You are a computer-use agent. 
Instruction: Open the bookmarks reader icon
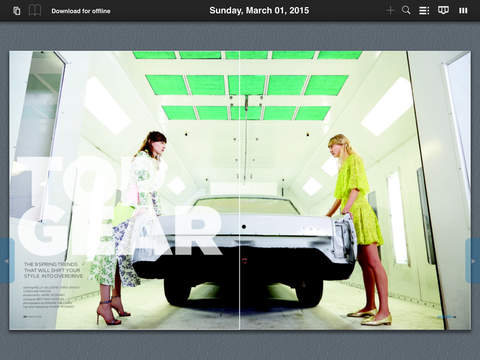pyautogui.click(x=443, y=10)
